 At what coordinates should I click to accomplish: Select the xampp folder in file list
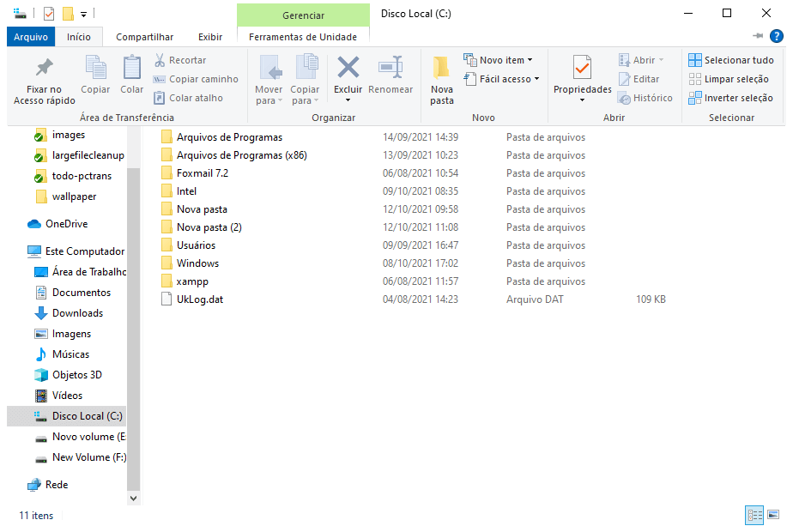[x=192, y=281]
